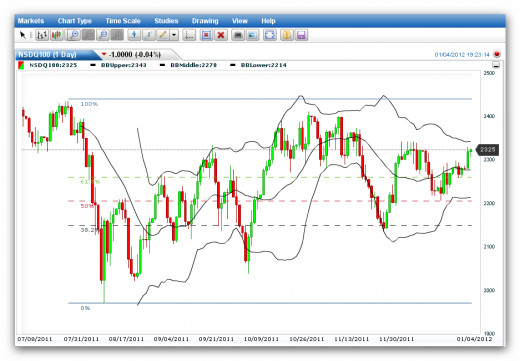Click the -1.0000 (-0.04%) change label
520x361 pixels.
[135, 54]
